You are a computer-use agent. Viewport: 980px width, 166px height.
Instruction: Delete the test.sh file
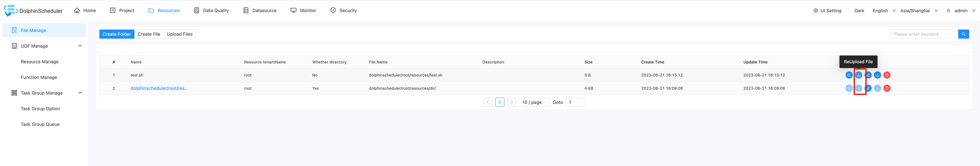point(887,75)
